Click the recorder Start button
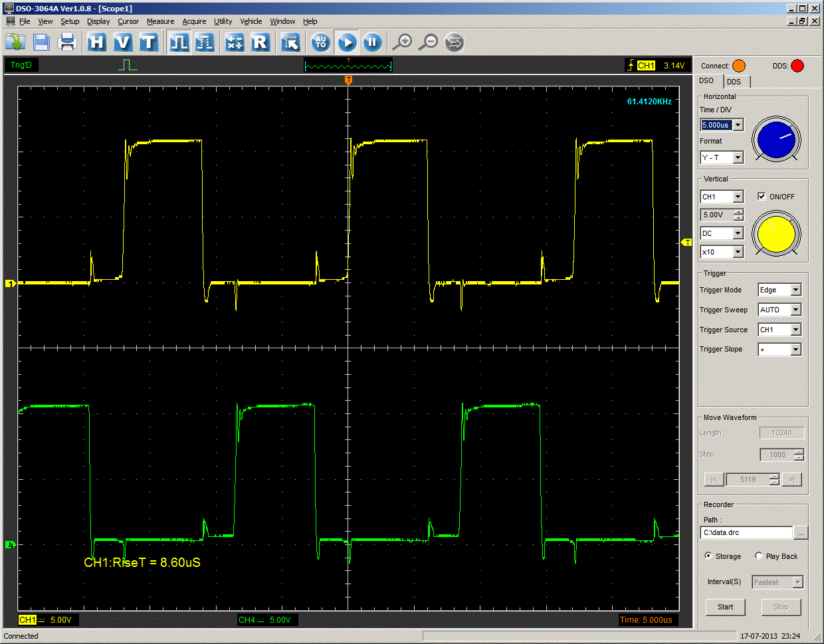The width and height of the screenshot is (824, 644). [x=725, y=607]
